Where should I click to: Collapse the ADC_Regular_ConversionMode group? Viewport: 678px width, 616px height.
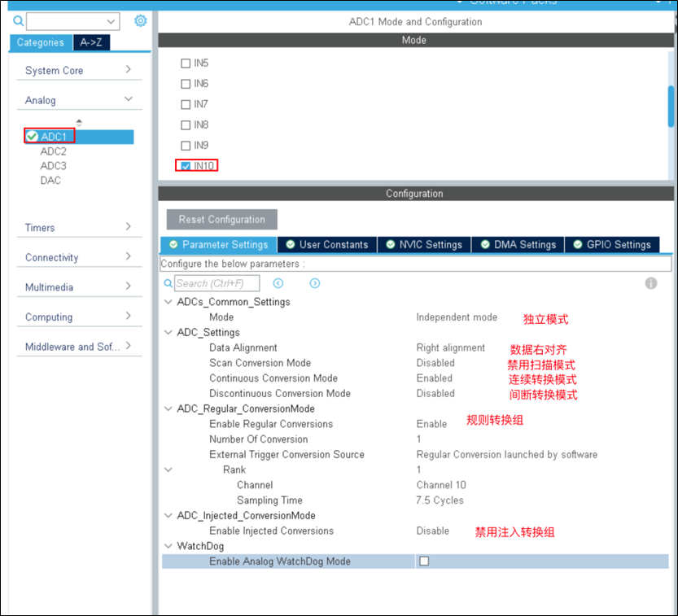point(168,408)
